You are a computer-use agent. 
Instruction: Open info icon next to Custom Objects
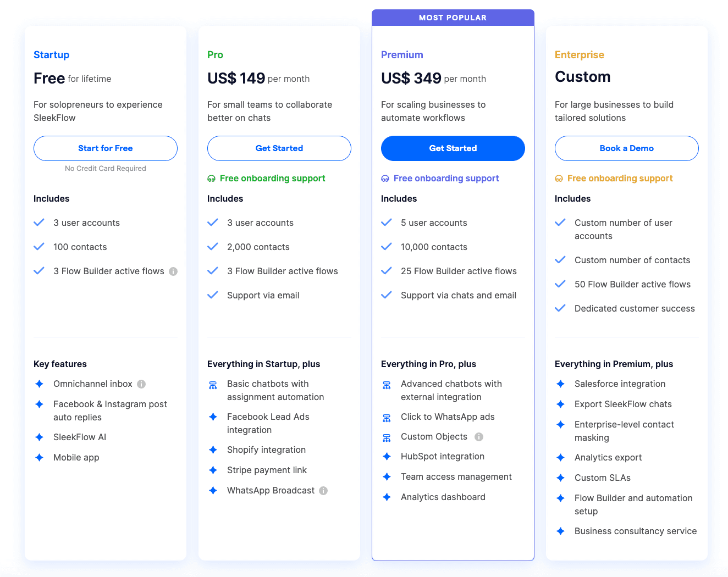point(479,437)
